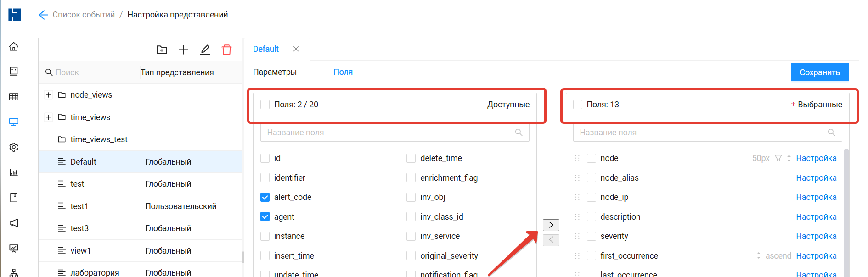The width and height of the screenshot is (868, 277).
Task: Uncheck the alert_code checkbox
Action: click(x=265, y=197)
